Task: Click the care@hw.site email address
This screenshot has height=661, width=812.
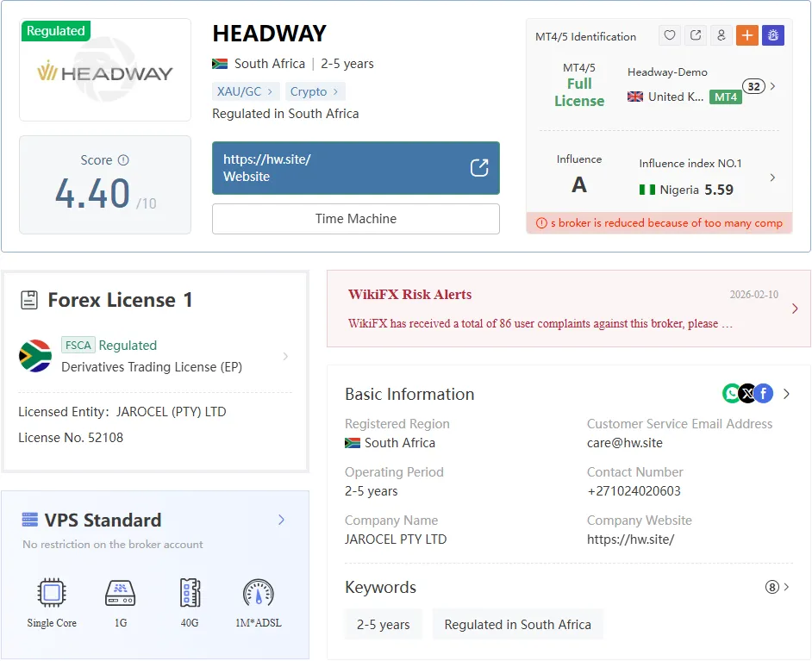Action: (625, 443)
